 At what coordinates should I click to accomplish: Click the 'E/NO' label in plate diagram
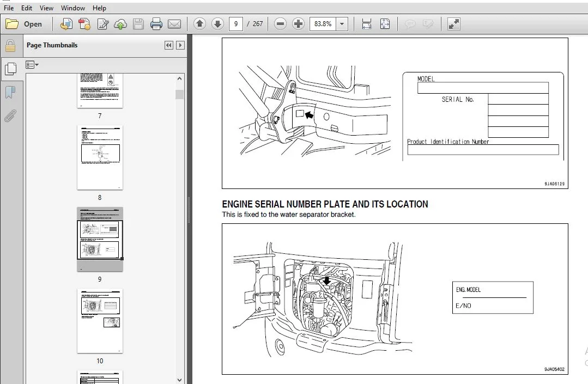(x=464, y=306)
